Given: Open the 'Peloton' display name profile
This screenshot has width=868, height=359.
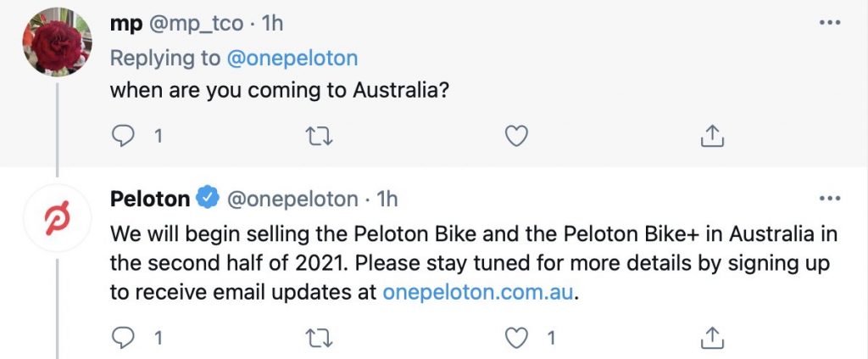Looking at the screenshot, I should tap(150, 199).
